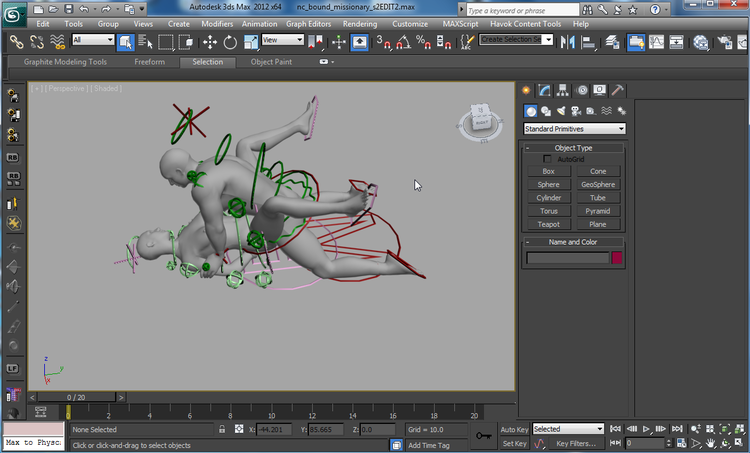Open the Manage Layers icon

[x=612, y=42]
